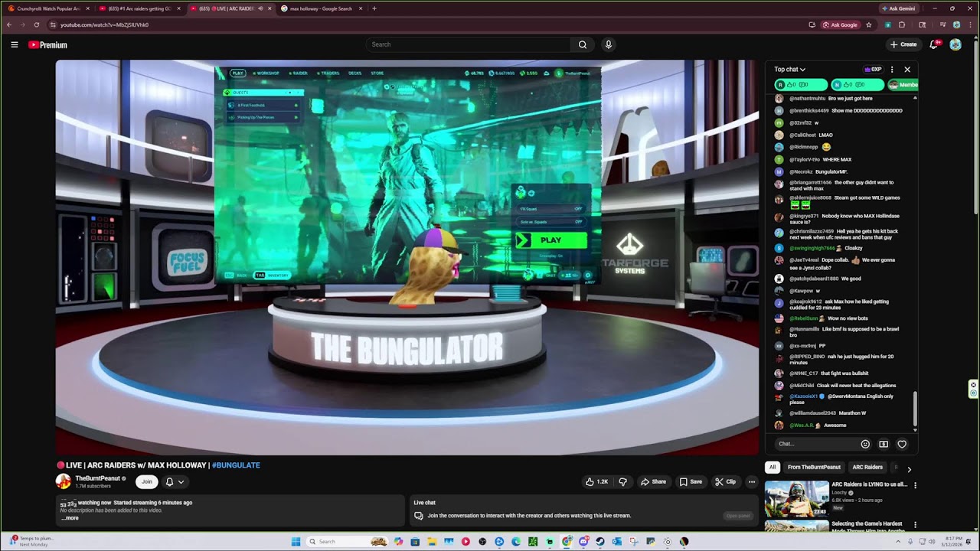Screen dimensions: 980x551
Task: Reload the page
Action: pos(36,24)
